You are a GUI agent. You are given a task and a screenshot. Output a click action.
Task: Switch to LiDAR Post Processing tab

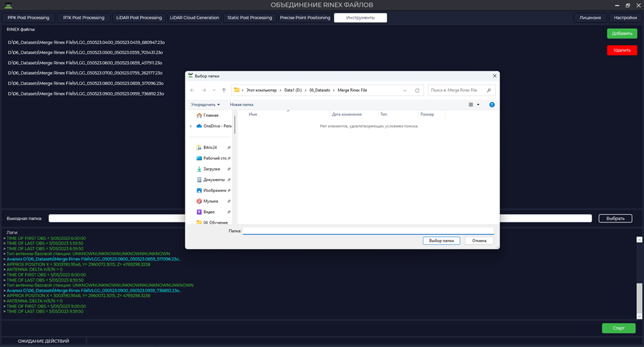[x=139, y=18]
